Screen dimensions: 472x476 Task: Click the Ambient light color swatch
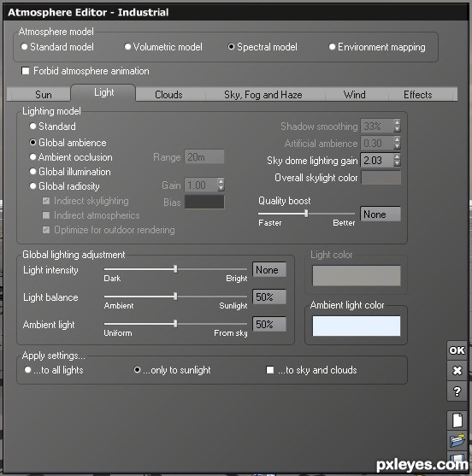pos(357,326)
